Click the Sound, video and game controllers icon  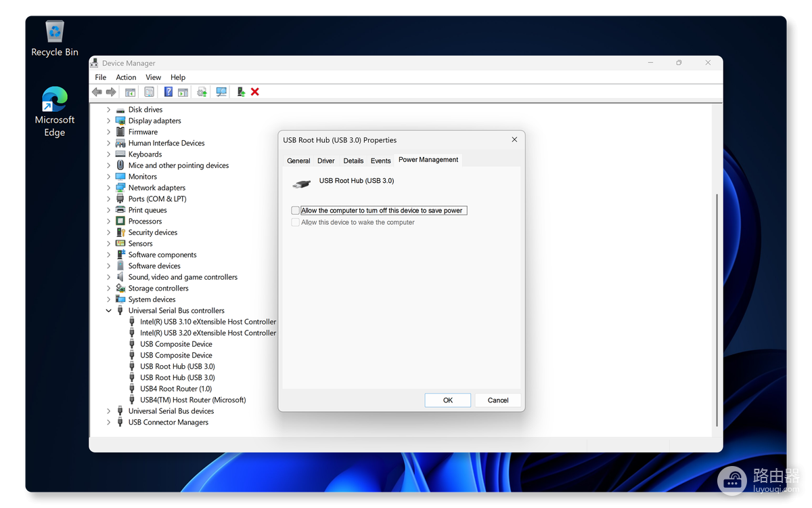(x=120, y=277)
